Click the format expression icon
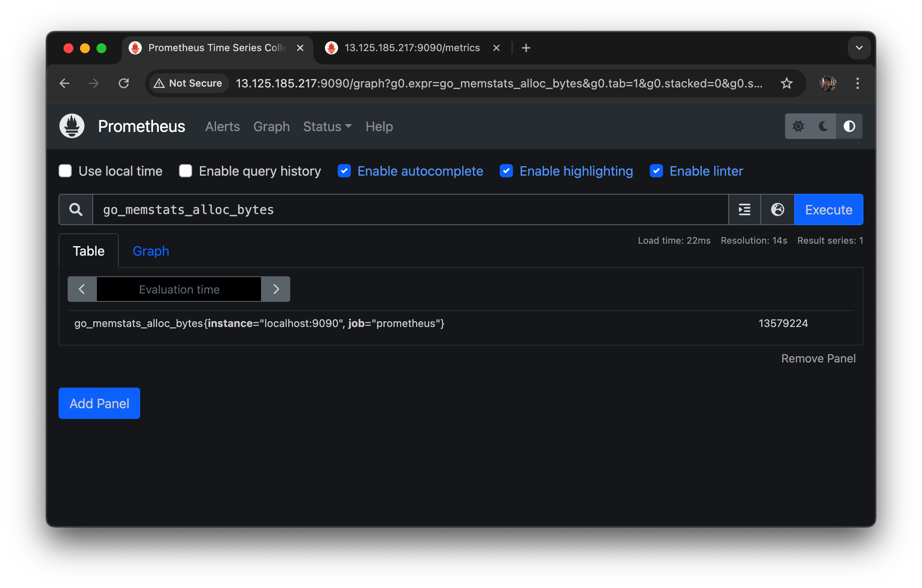The height and width of the screenshot is (588, 922). [x=744, y=209]
